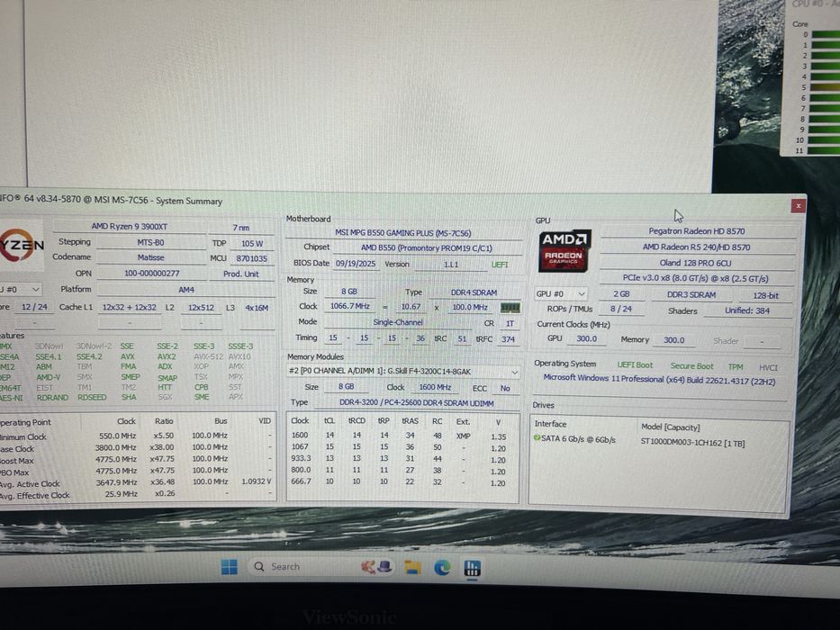
Task: Click the search highlight icon in taskbar search
Action: pos(376,567)
